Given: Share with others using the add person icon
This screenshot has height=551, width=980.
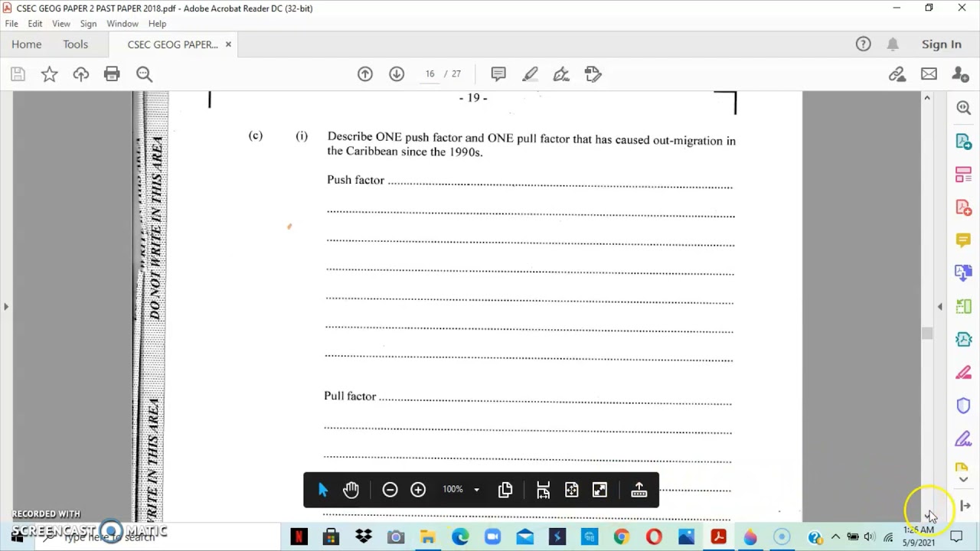Looking at the screenshot, I should (x=960, y=74).
